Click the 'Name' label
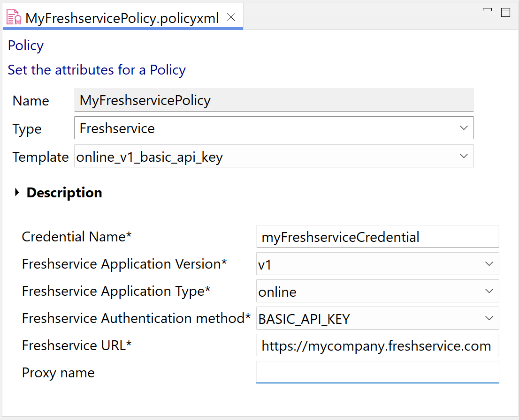 tap(31, 100)
